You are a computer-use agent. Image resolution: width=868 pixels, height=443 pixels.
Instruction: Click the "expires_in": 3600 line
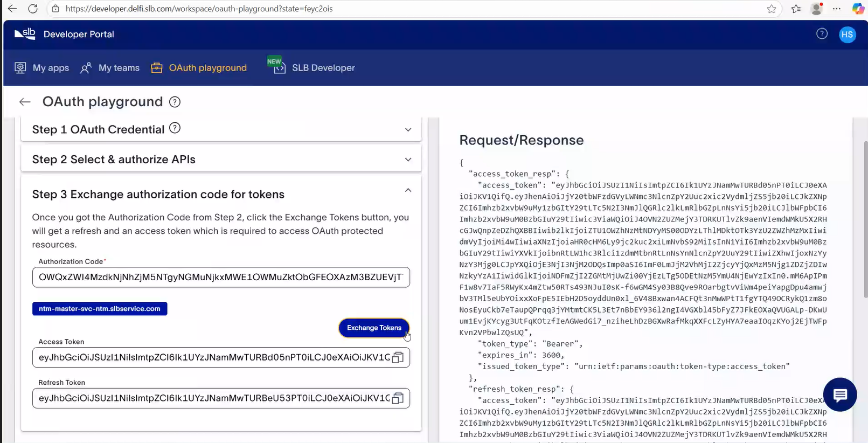point(521,355)
